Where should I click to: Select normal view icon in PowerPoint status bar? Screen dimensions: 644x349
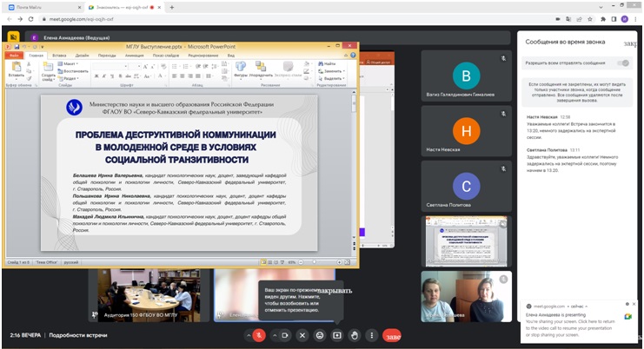click(x=263, y=262)
